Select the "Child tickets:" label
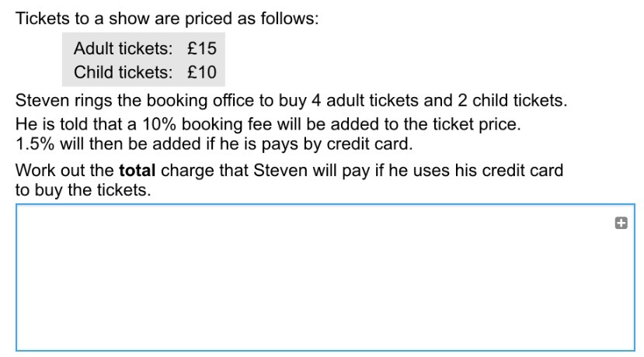 point(123,73)
